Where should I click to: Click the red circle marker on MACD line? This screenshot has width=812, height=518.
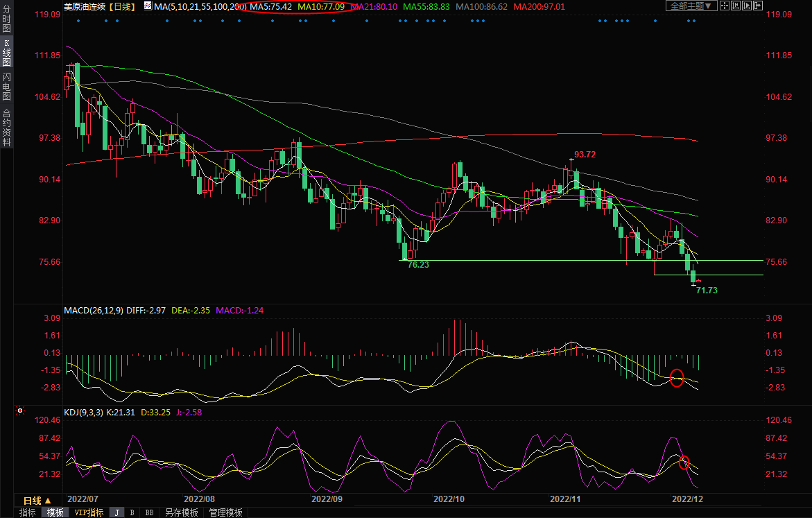tap(677, 378)
